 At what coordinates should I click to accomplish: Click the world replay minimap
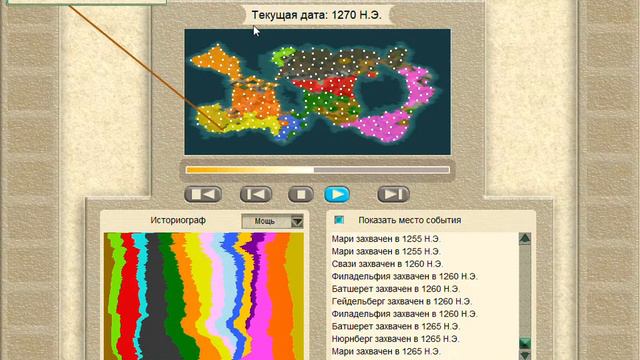point(318,92)
